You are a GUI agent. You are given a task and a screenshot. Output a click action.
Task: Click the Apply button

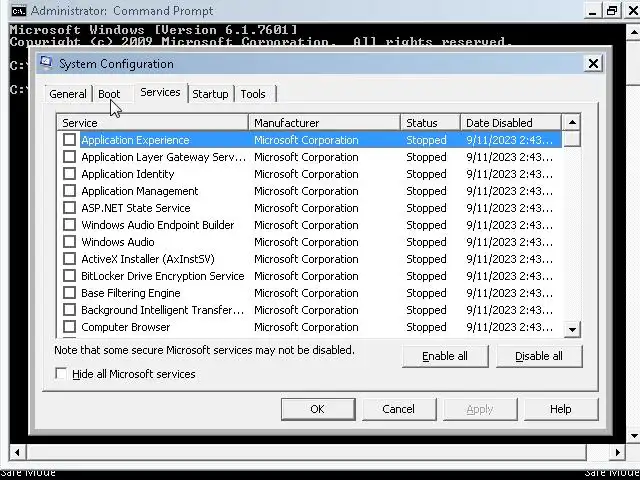480,409
